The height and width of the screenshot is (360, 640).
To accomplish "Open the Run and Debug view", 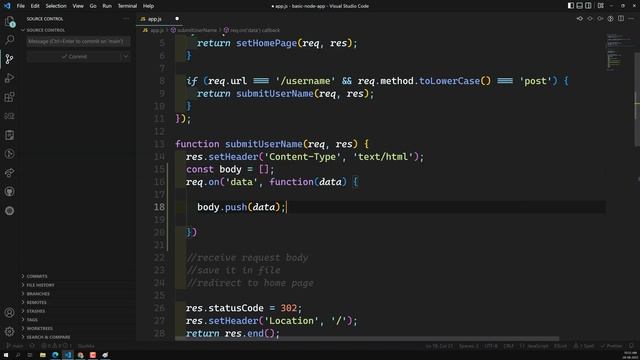I will coord(9,78).
